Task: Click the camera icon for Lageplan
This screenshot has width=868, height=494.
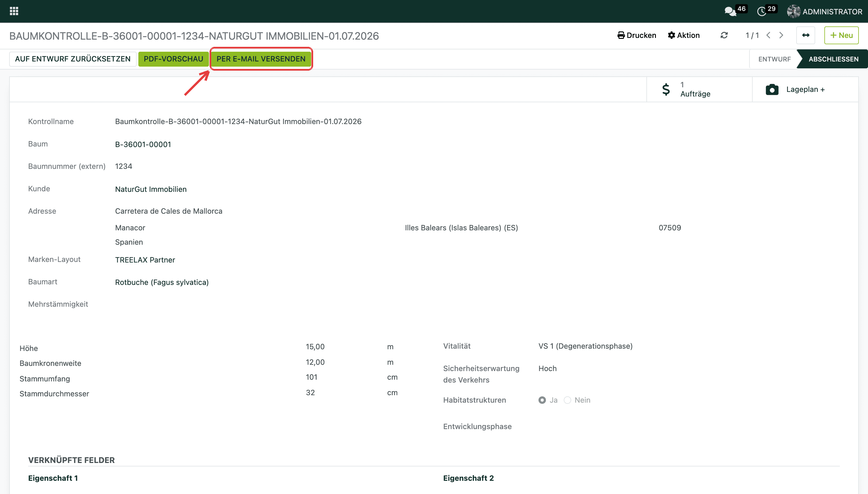Action: click(x=772, y=90)
